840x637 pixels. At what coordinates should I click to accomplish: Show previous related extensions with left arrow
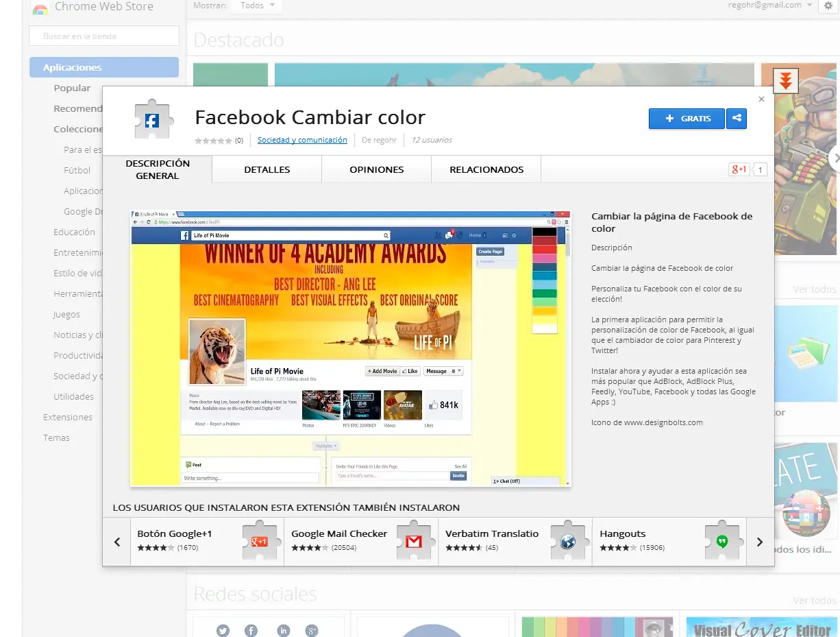click(116, 542)
